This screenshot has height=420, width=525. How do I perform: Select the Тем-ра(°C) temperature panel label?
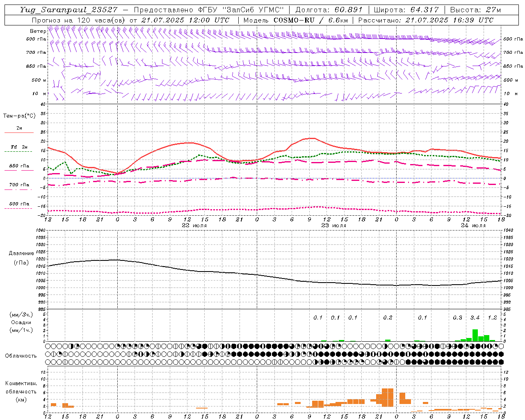[x=19, y=116]
